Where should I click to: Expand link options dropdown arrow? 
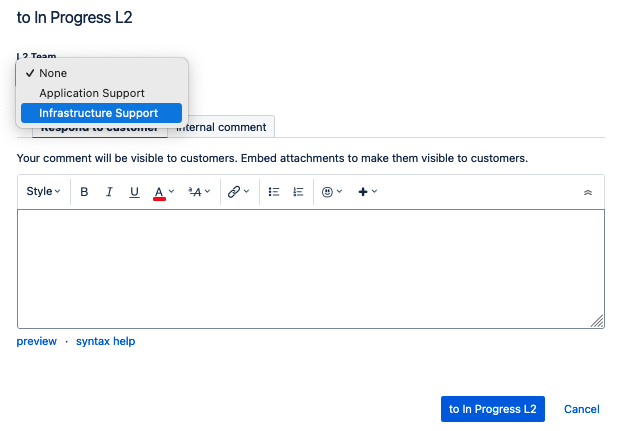(x=246, y=191)
